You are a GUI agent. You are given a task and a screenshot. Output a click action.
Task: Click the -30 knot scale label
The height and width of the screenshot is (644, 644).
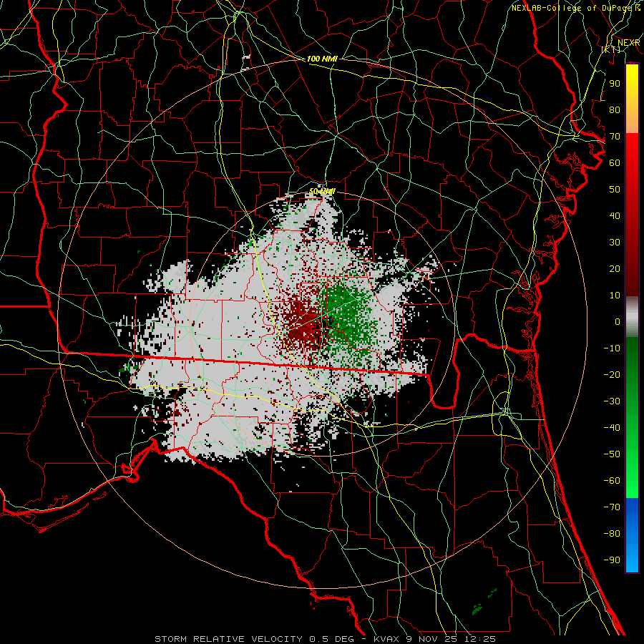[612, 401]
